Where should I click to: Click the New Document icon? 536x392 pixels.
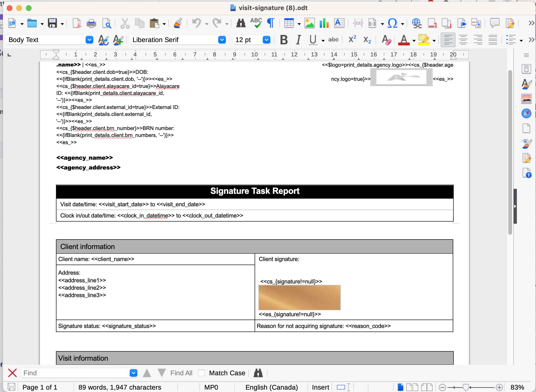click(x=12, y=23)
